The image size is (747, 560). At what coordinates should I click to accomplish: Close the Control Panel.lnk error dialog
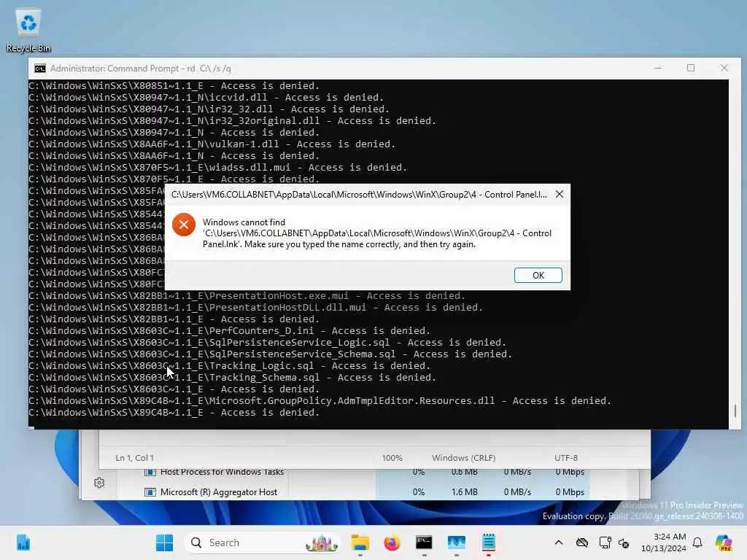560,194
